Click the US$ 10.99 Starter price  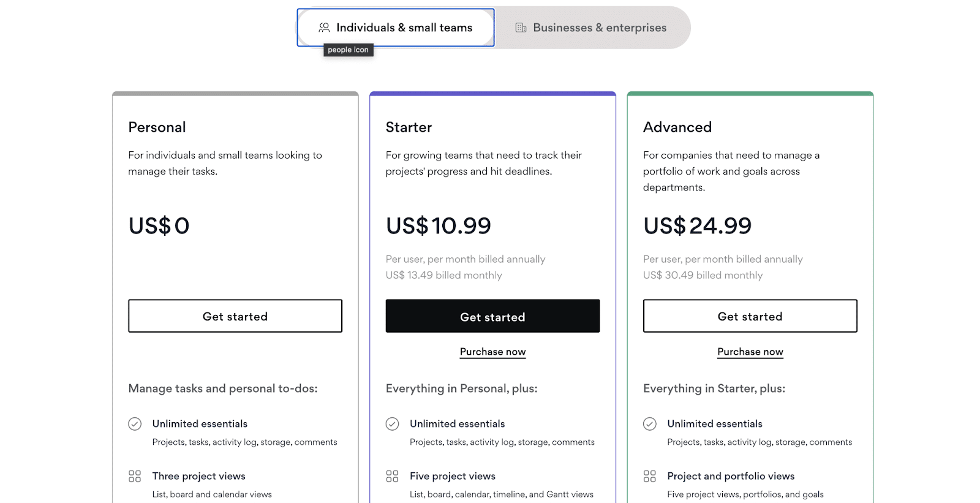tap(439, 226)
